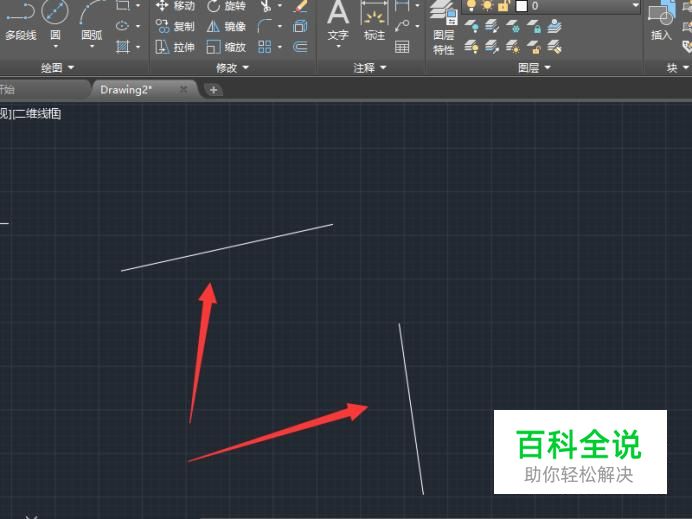Click the layer Isolate tool icon
Image resolution: width=692 pixels, height=519 pixels.
(x=492, y=26)
